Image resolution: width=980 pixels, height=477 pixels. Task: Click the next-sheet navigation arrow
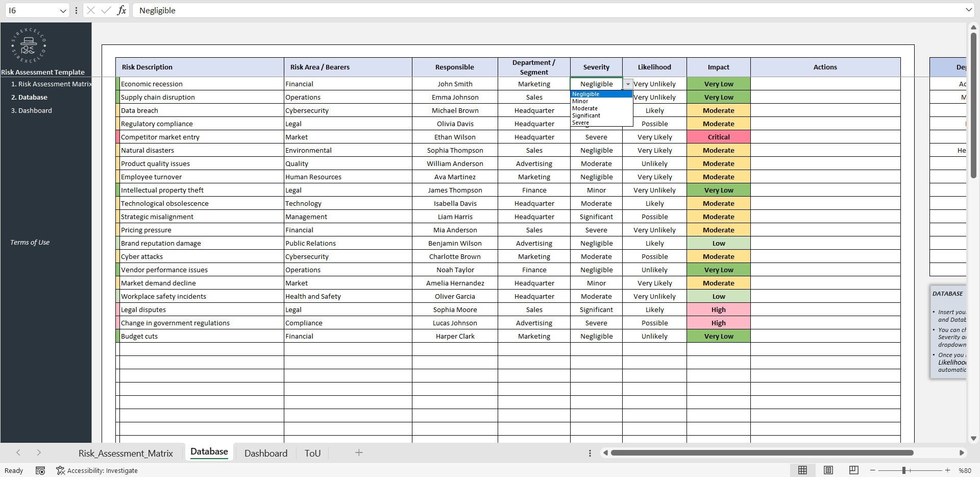[x=39, y=452]
